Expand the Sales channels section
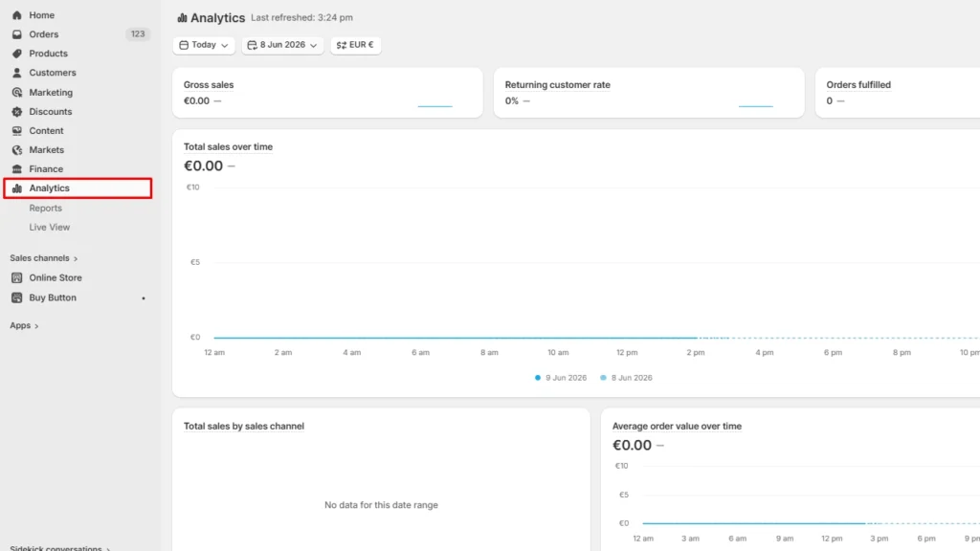Screen dimensions: 980x551 point(44,258)
